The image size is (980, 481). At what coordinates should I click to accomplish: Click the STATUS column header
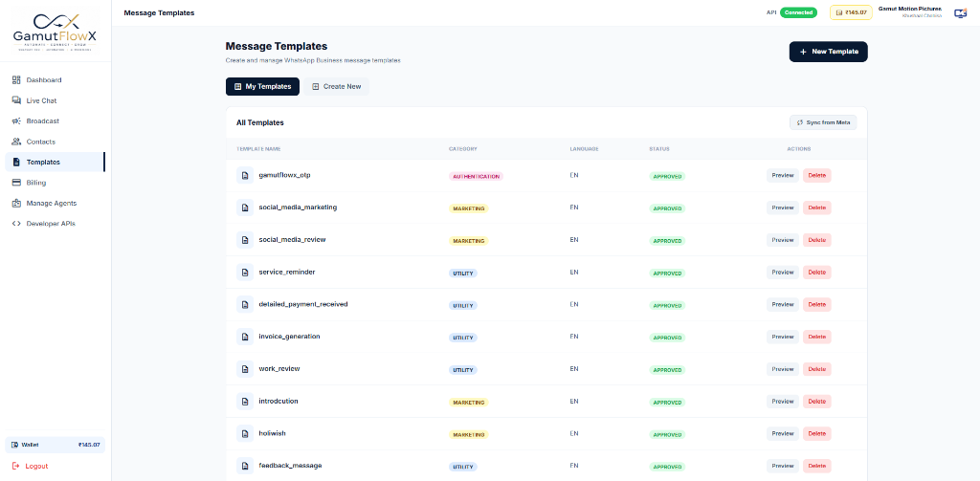[659, 149]
